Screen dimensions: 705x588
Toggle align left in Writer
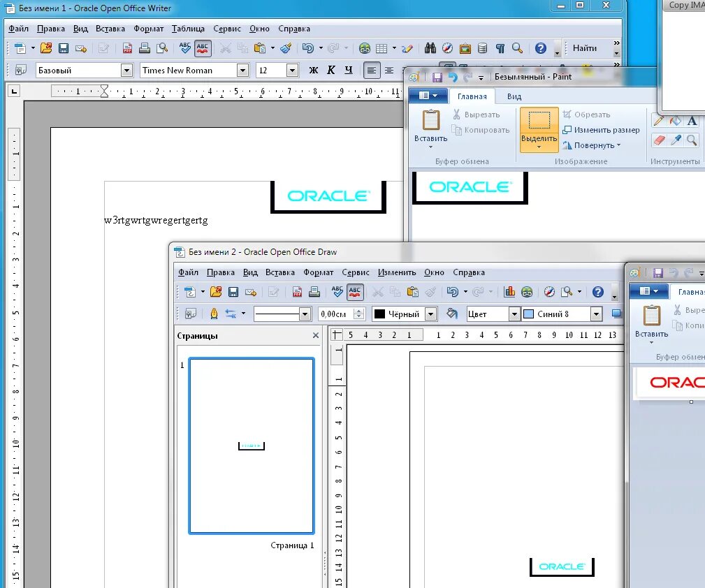372,70
